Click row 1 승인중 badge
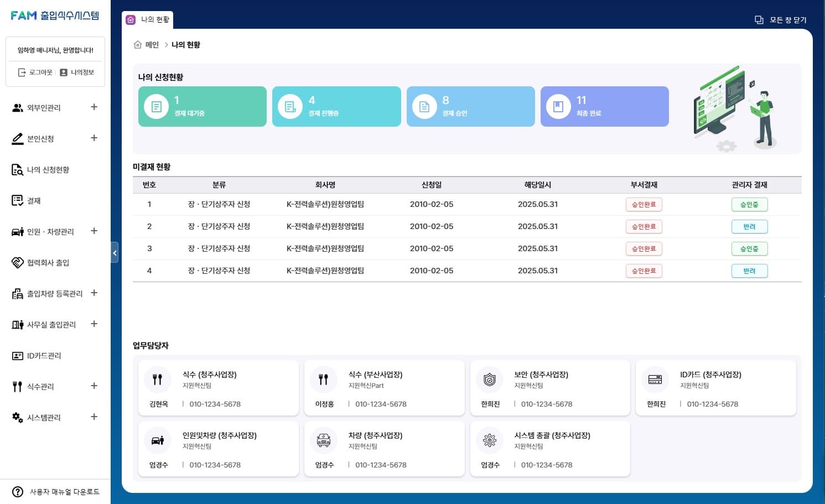The height and width of the screenshot is (504, 825). [750, 205]
